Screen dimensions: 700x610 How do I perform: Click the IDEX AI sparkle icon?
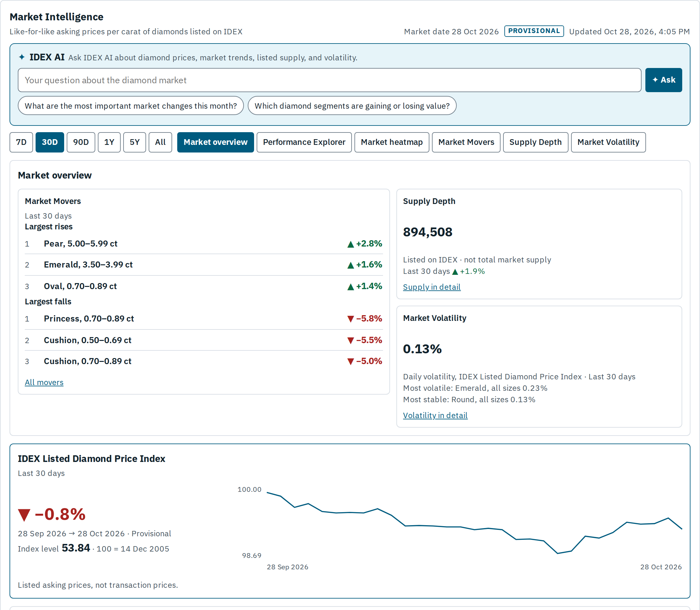click(x=22, y=57)
